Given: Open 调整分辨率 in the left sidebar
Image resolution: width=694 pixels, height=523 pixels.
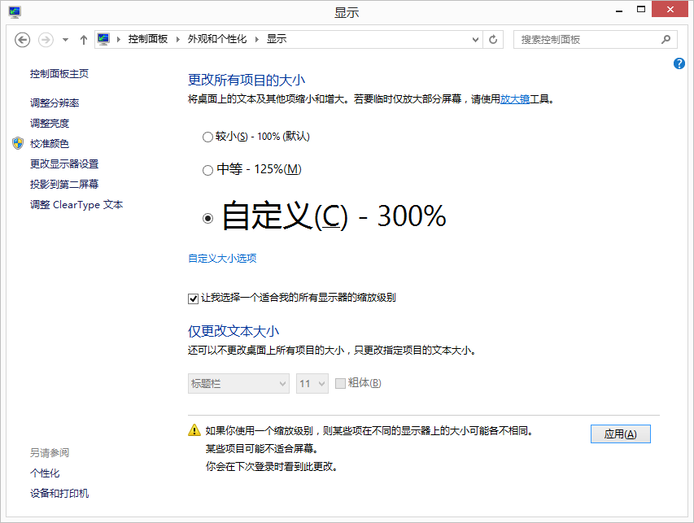Looking at the screenshot, I should coord(55,103).
